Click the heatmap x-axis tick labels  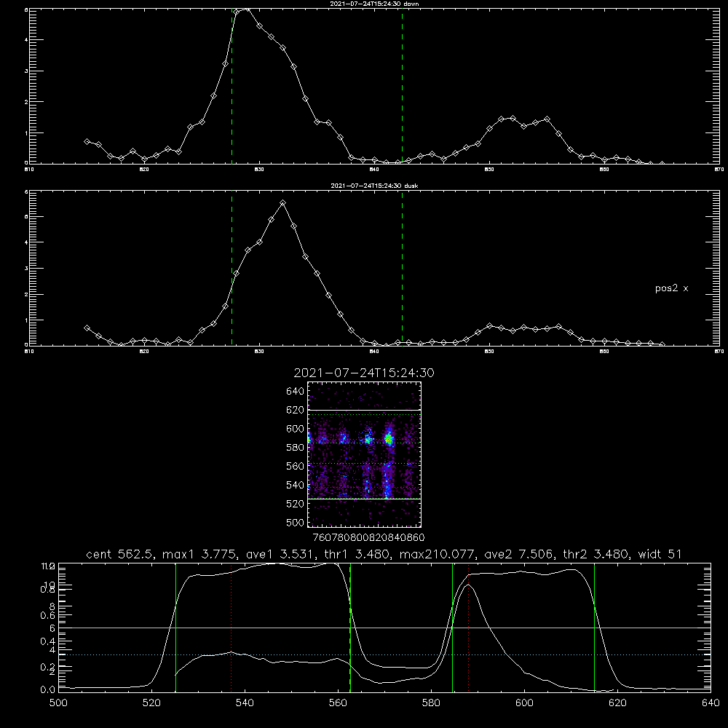[x=368, y=537]
